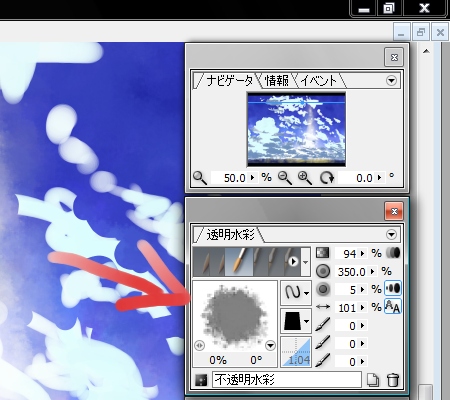Click the gray brush tip preview
This screenshot has width=450, height=400.
235,316
